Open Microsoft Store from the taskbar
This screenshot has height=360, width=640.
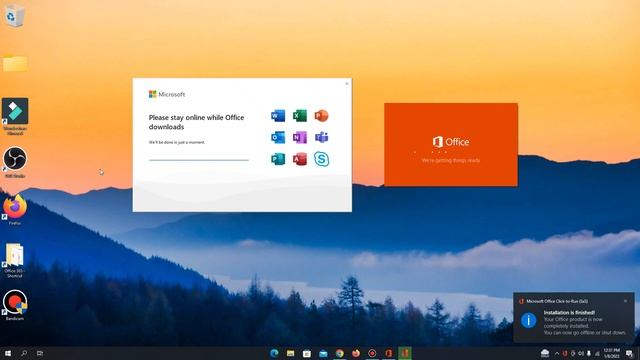[x=307, y=353]
